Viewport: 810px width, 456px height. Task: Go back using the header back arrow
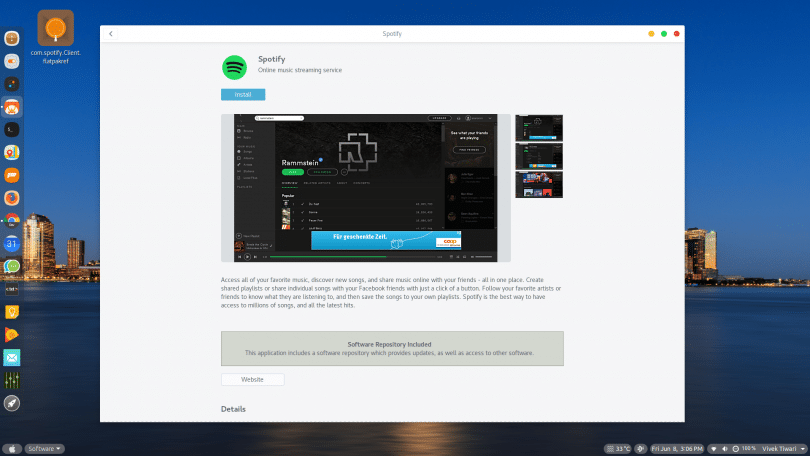(111, 34)
